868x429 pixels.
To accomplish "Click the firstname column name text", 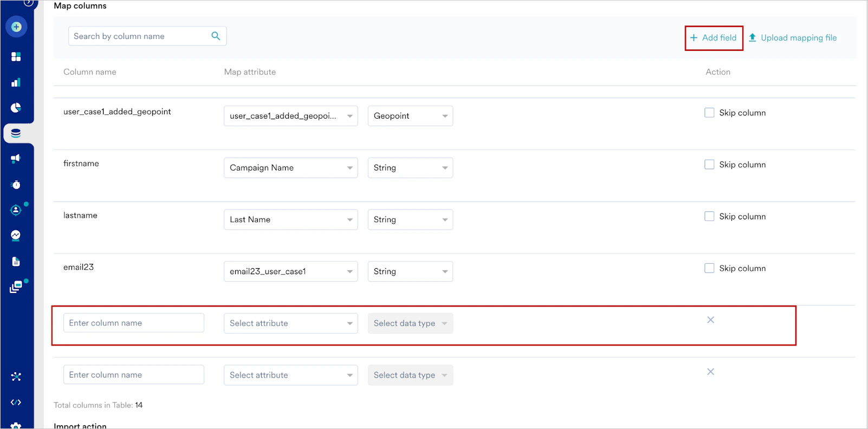I will (81, 164).
